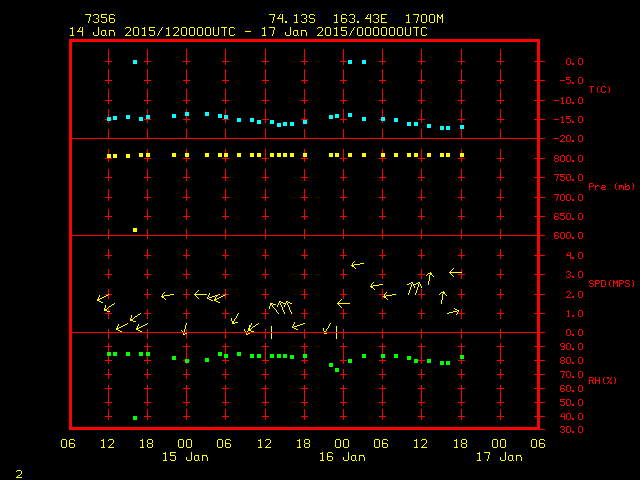Click the outlier green humidity point near 40%

tap(135, 418)
